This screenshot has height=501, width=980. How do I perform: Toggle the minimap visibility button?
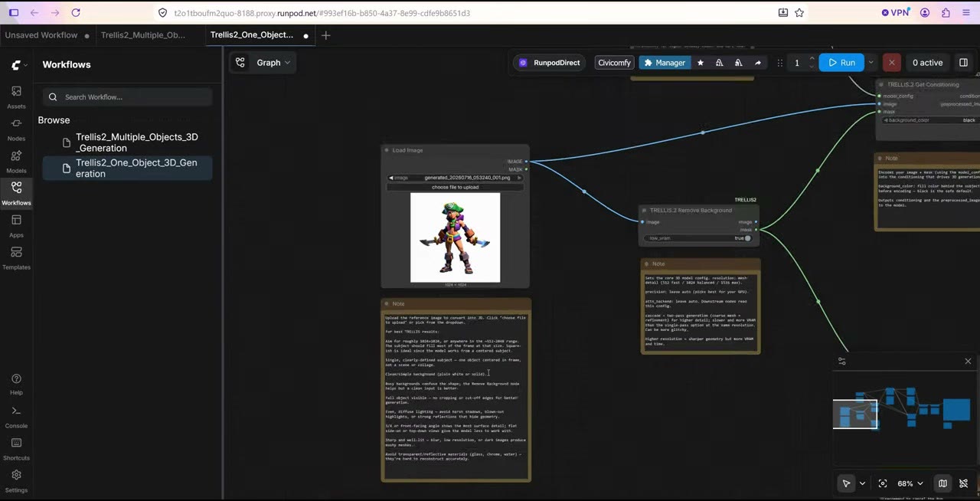coord(942,483)
